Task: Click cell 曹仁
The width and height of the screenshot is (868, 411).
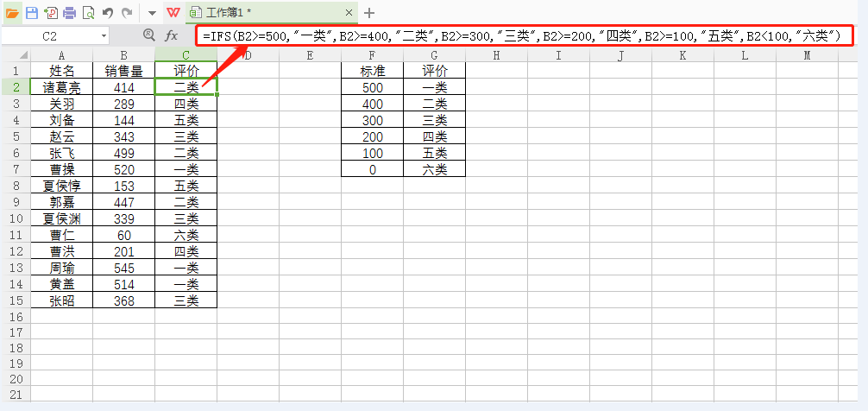Action: (x=61, y=235)
